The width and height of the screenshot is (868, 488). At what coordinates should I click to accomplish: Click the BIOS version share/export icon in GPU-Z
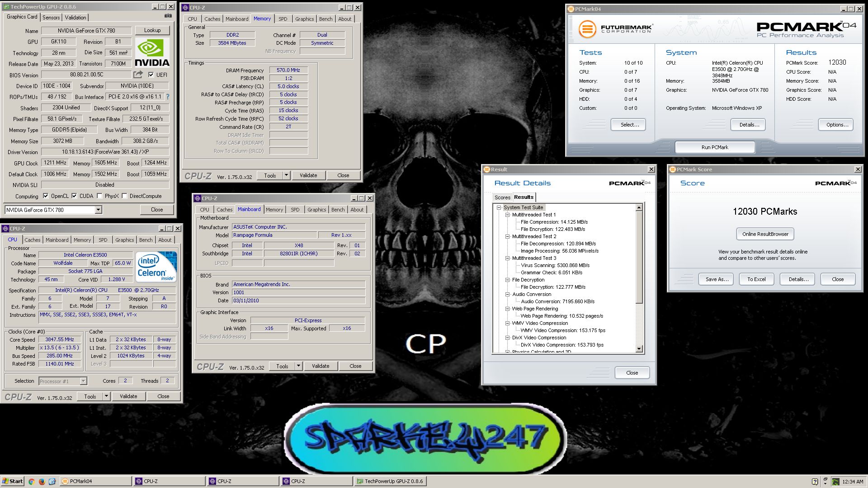(138, 75)
